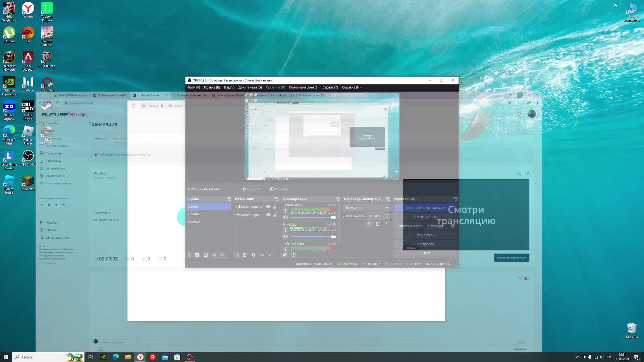Open the Док-панели (D) menu

[250, 87]
